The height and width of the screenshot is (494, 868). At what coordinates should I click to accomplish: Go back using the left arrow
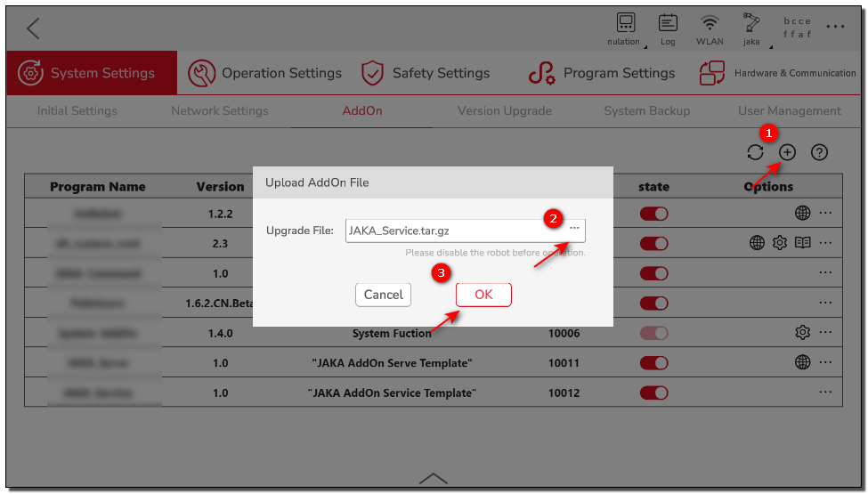point(33,28)
